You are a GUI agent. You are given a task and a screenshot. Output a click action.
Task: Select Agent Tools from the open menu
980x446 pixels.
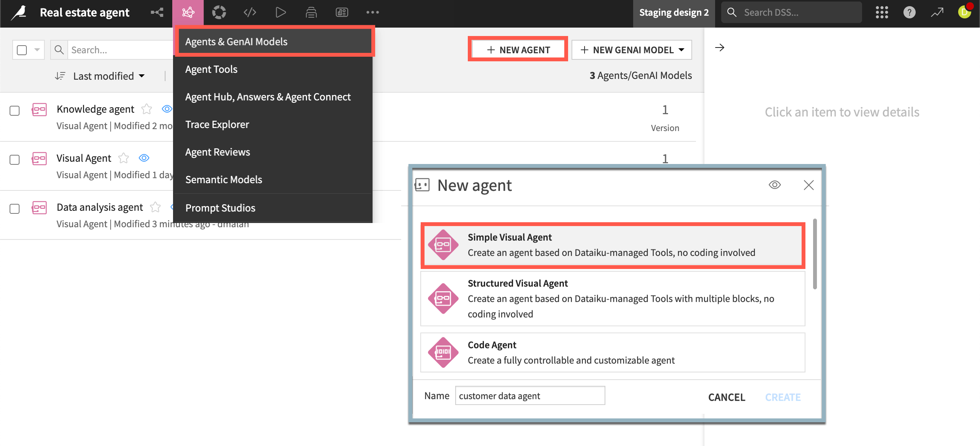pyautogui.click(x=211, y=69)
